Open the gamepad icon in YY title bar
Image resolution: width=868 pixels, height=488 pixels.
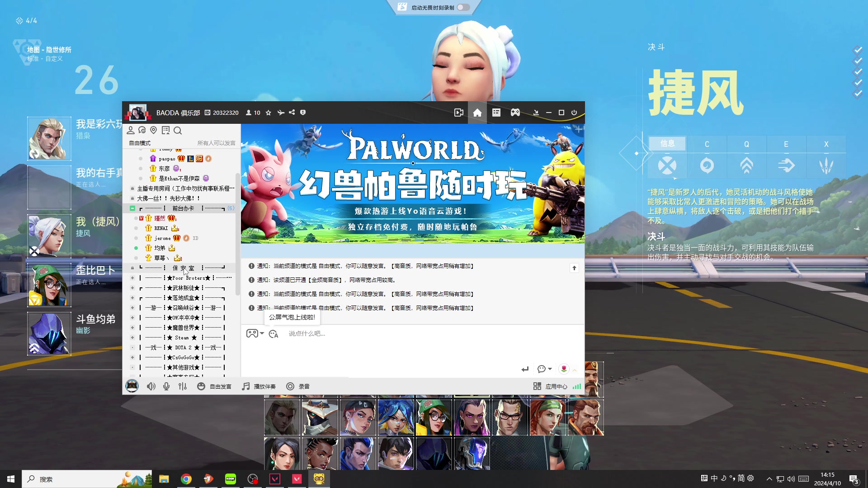[515, 113]
